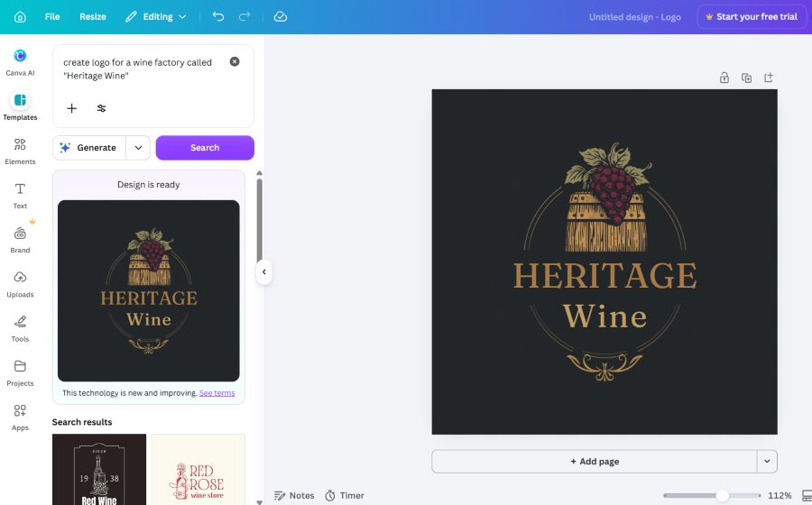The height and width of the screenshot is (505, 812).
Task: Select the generated Heritage Wine thumbnail
Action: pos(149,290)
